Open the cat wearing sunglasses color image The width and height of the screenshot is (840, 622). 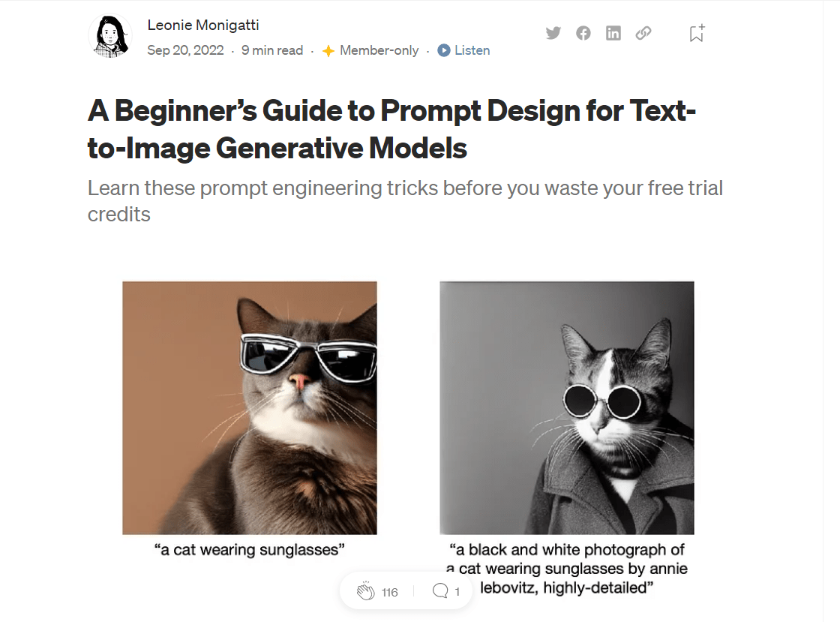[250, 407]
